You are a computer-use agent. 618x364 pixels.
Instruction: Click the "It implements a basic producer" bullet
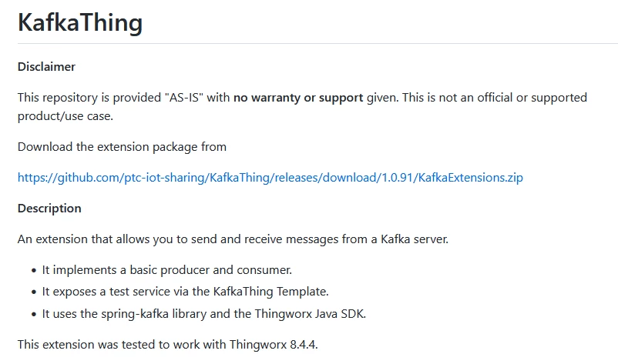[x=167, y=270]
